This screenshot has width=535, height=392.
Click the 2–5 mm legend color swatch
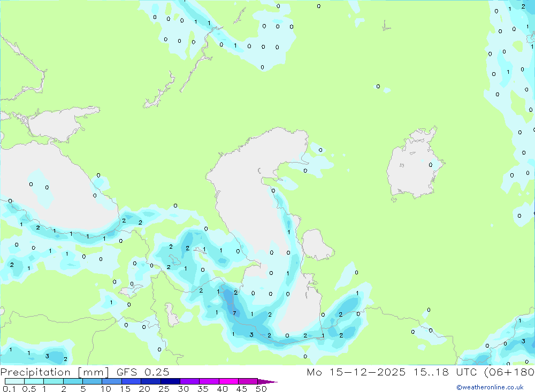[73, 381]
